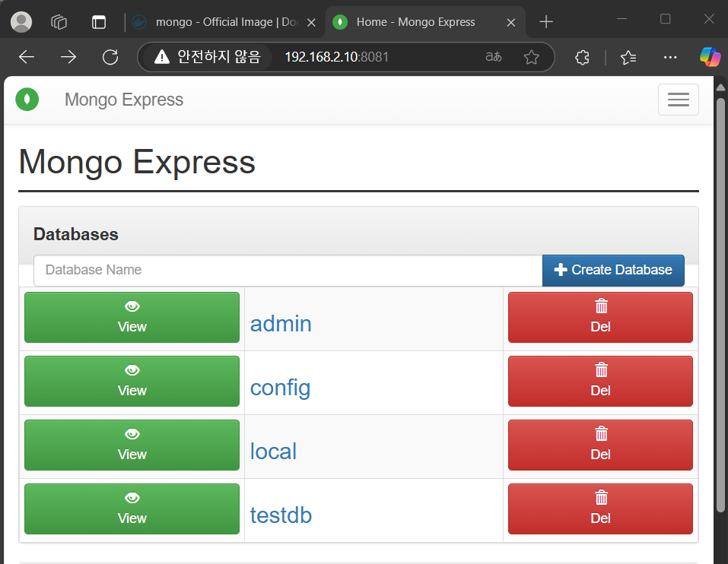
Task: Click the Databases panel heading
Action: coord(75,234)
